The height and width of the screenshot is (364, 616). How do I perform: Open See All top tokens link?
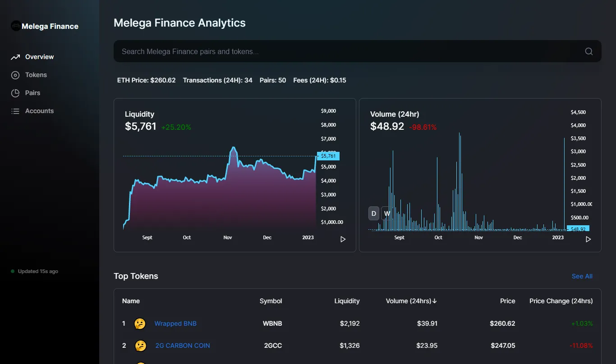(x=582, y=276)
